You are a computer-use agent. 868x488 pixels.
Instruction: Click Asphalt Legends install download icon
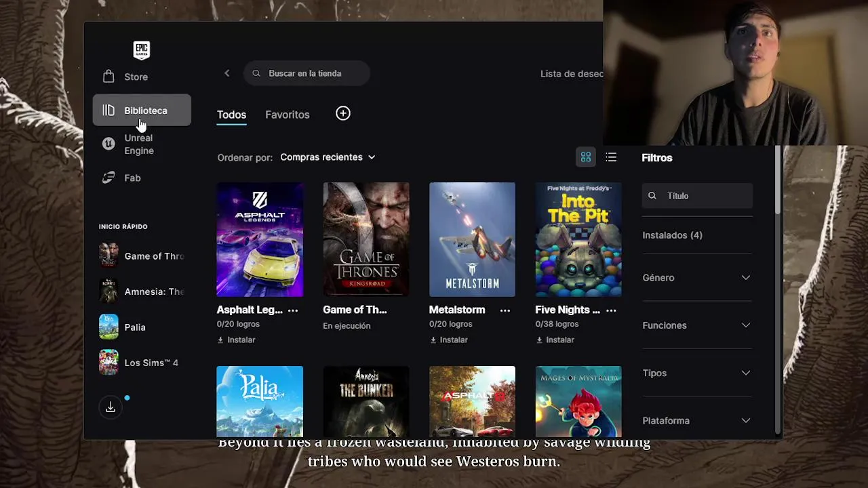220,340
